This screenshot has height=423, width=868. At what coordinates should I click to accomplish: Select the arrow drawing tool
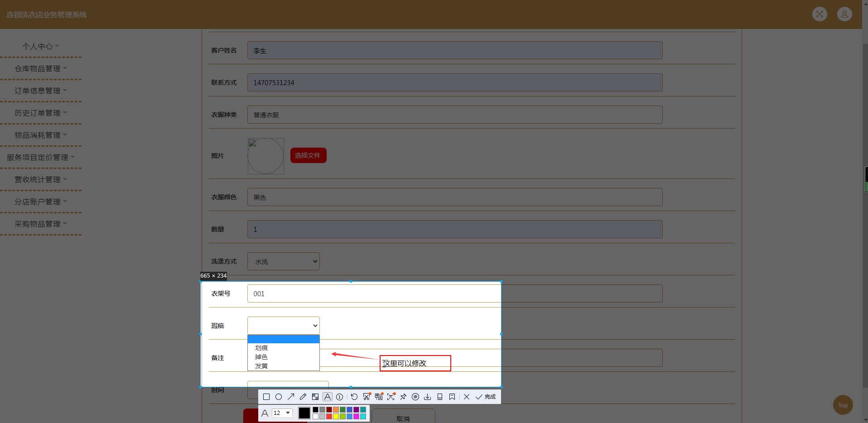pos(291,397)
